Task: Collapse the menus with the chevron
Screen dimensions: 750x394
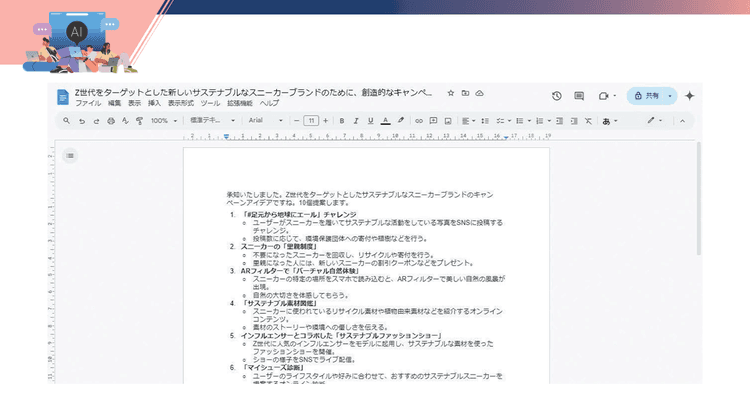Action: (683, 121)
